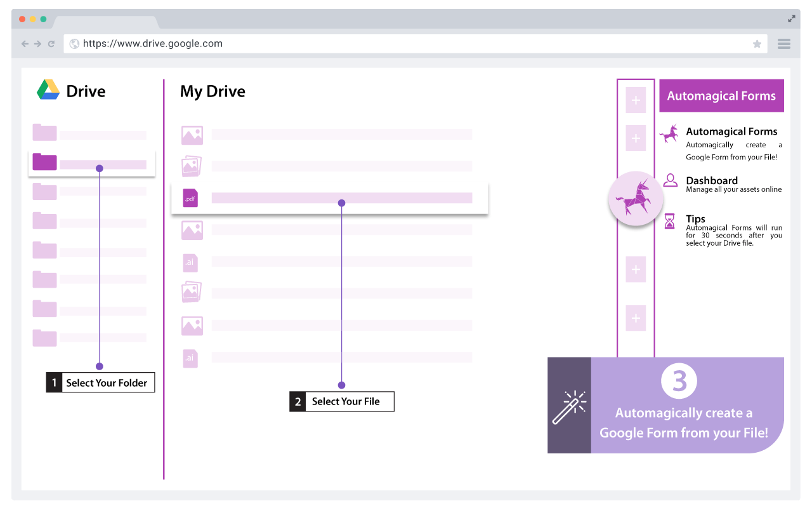Open the browser hamburger menu

click(x=784, y=44)
